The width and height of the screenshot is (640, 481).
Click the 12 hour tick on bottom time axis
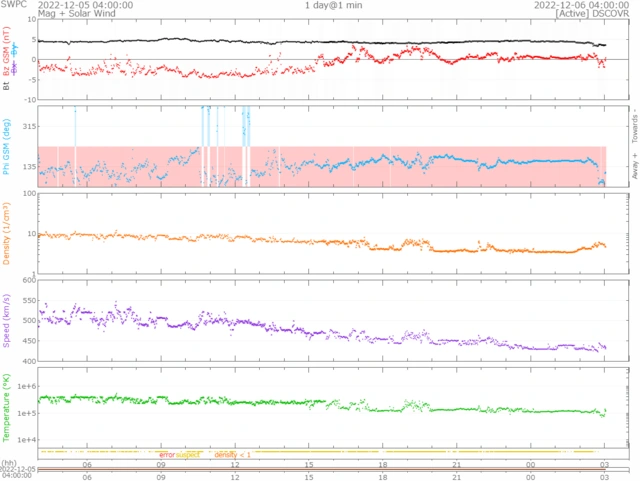point(235,464)
